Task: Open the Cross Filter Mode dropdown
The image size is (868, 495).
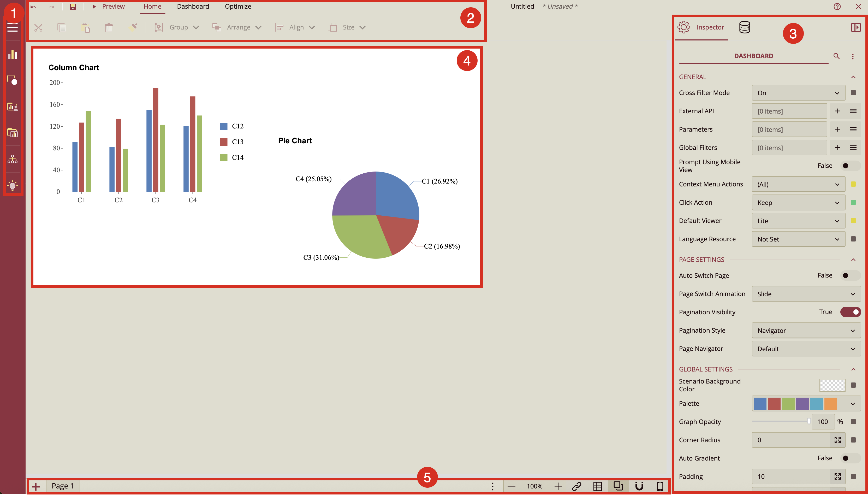Action: 797,92
